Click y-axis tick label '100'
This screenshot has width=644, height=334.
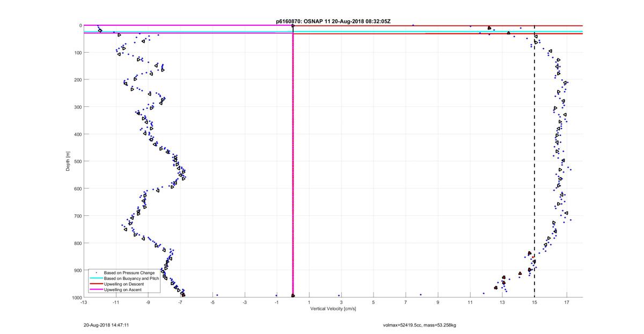point(78,53)
